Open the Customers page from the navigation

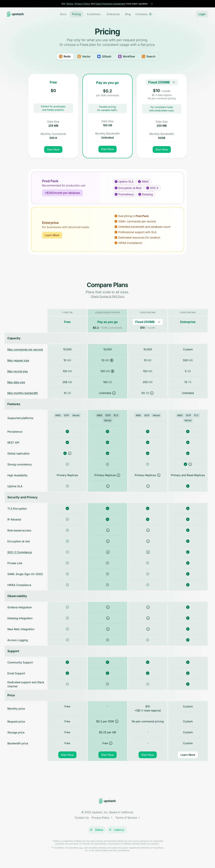(x=94, y=14)
